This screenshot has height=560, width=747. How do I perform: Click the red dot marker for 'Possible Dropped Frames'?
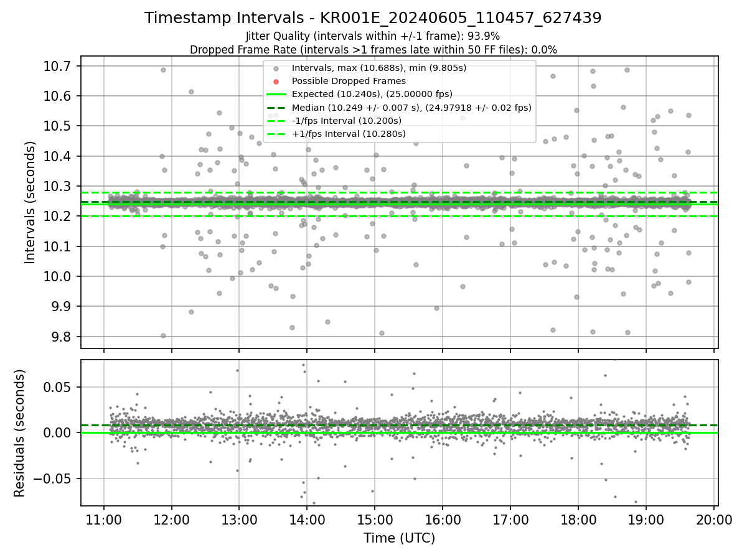tap(276, 81)
